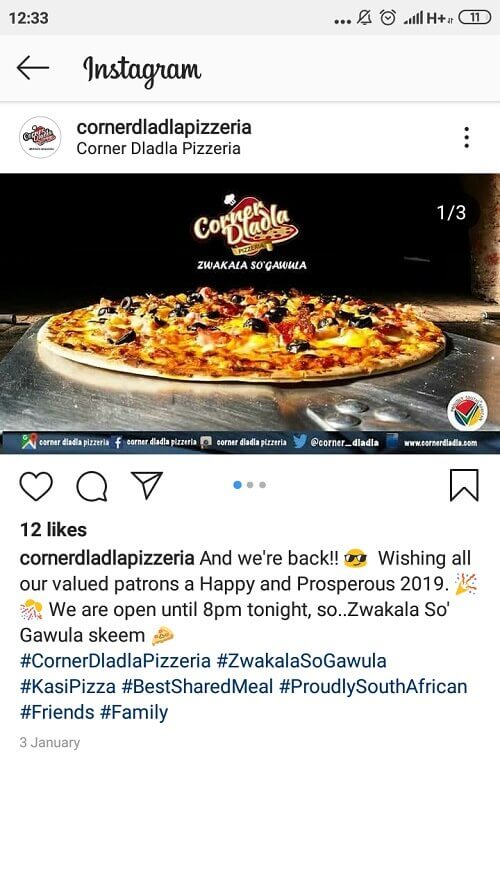This screenshot has width=500, height=888.
Task: Open the #BestSharedMeal hashtag
Action: click(x=198, y=686)
